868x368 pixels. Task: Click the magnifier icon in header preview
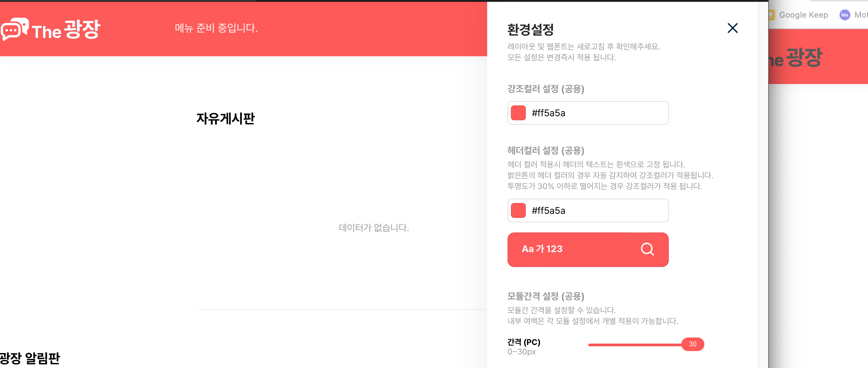pyautogui.click(x=647, y=249)
